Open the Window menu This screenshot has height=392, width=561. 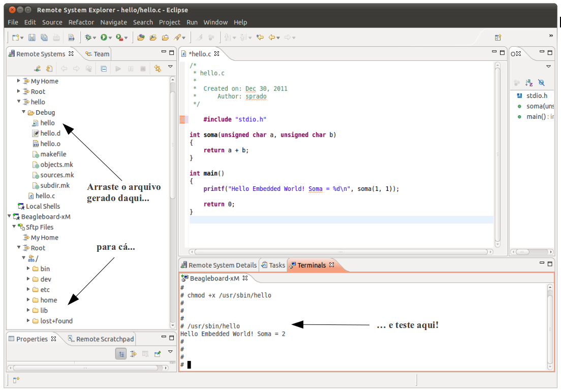point(215,22)
